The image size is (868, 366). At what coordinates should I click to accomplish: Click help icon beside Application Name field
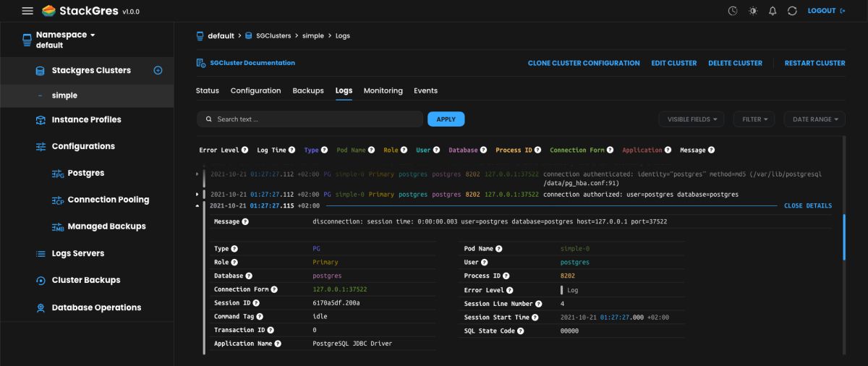tap(278, 344)
